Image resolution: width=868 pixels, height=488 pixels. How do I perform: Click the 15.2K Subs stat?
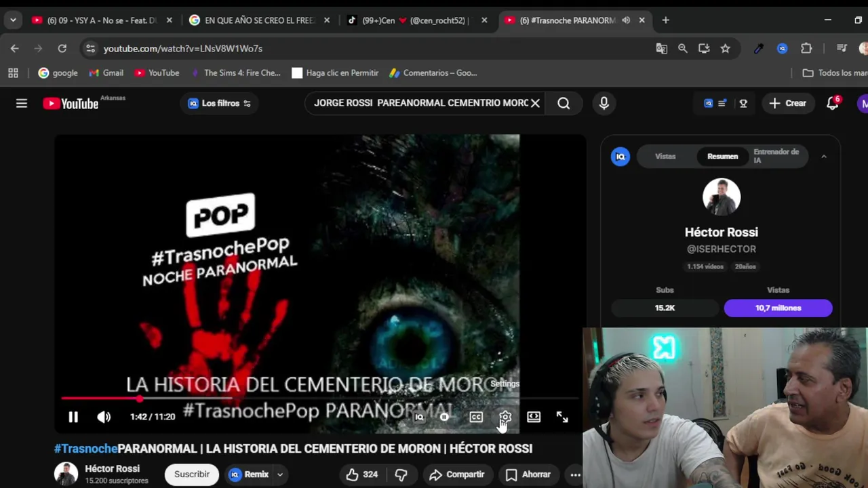(665, 308)
